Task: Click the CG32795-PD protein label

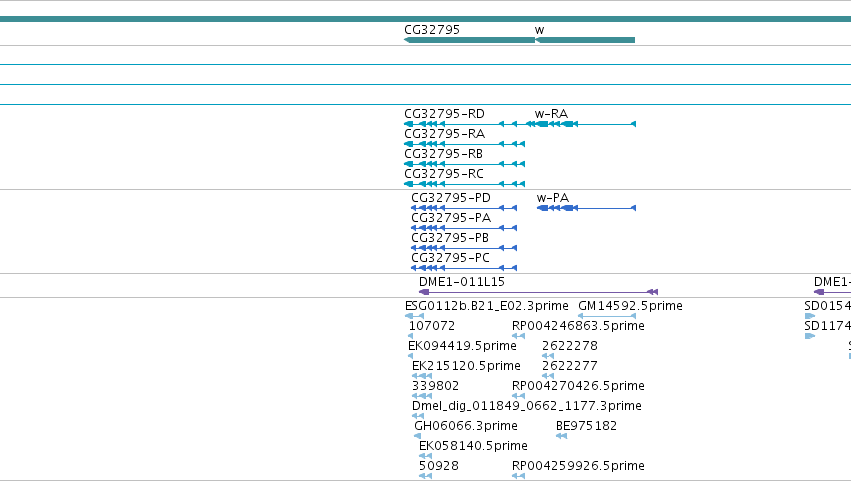Action: point(451,198)
